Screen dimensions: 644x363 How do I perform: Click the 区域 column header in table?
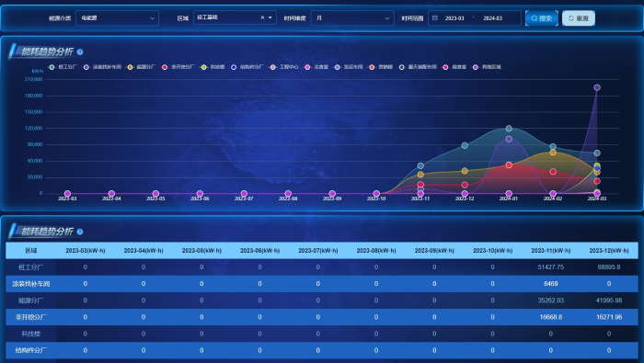30,250
